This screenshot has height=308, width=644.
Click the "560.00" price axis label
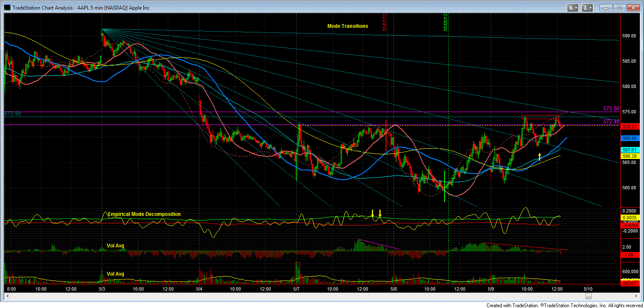pyautogui.click(x=628, y=188)
